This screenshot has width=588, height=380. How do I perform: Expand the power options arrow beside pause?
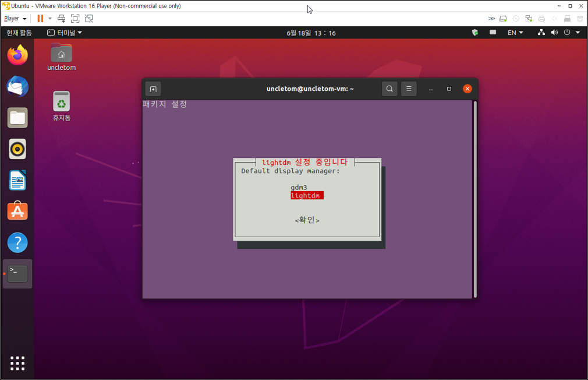50,19
